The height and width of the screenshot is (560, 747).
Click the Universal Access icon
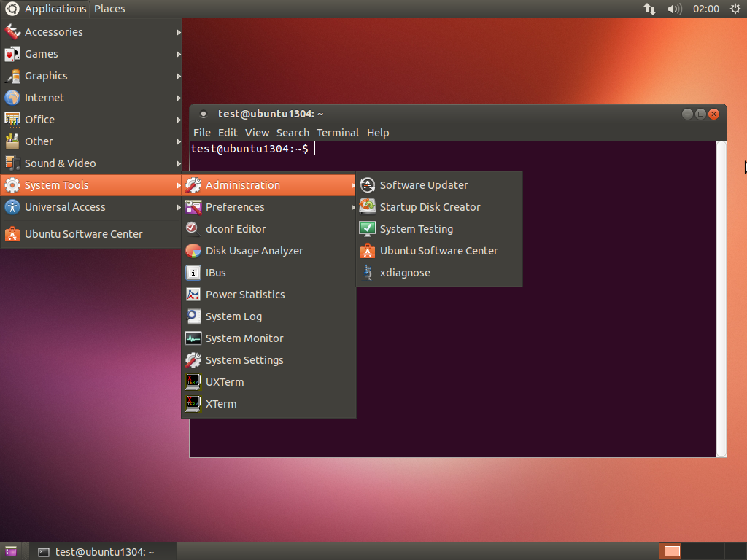(12, 207)
